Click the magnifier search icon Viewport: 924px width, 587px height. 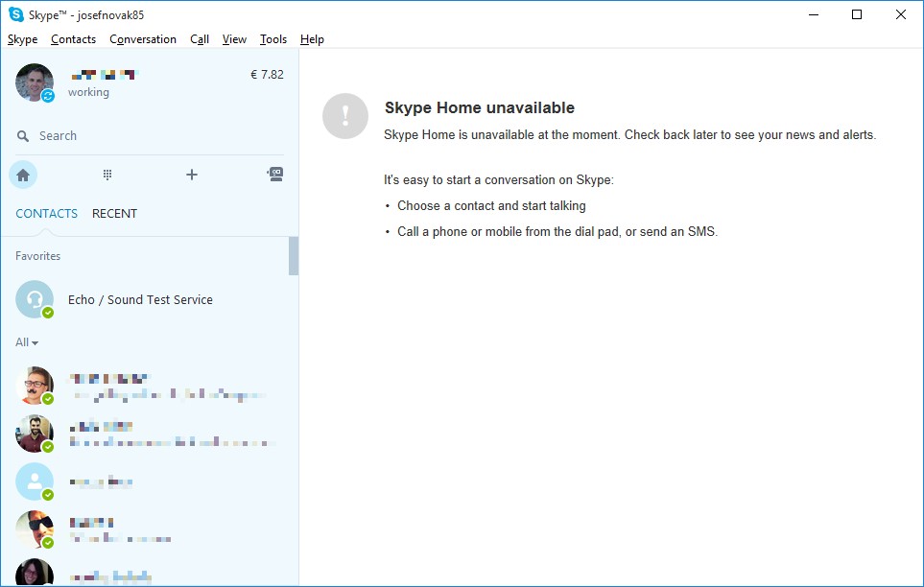[x=23, y=136]
